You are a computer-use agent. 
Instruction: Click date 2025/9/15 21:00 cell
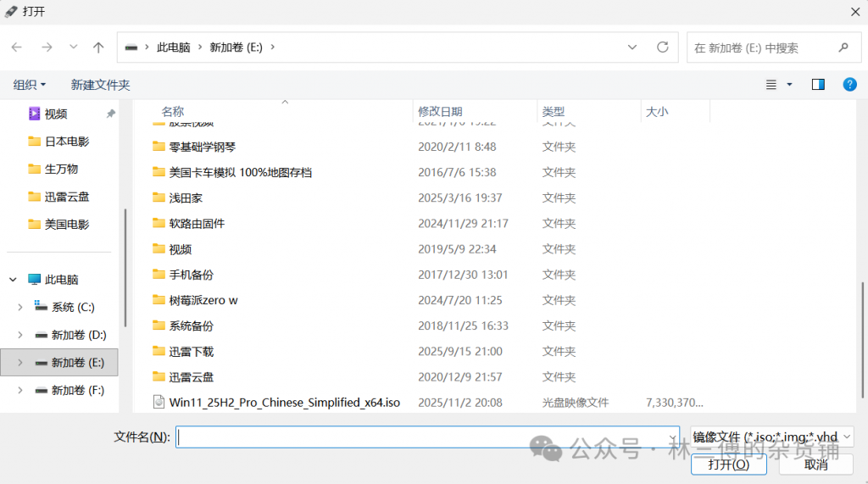(x=460, y=351)
